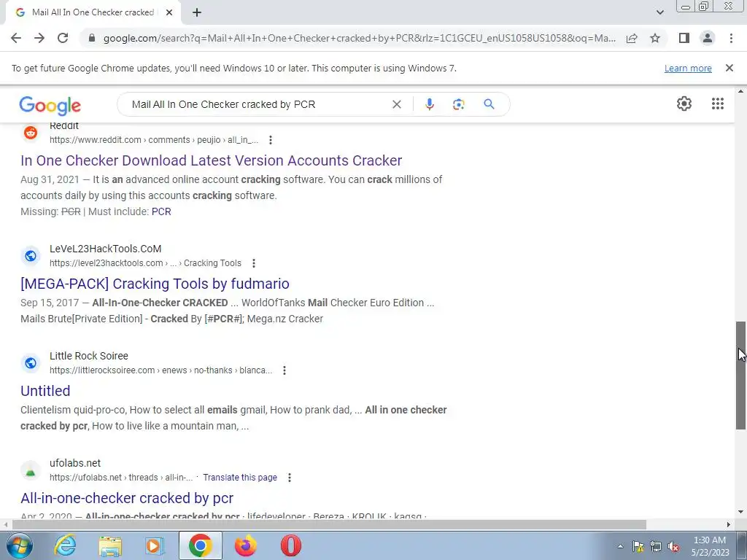View site information via the lock icon
747x560 pixels.
(92, 38)
